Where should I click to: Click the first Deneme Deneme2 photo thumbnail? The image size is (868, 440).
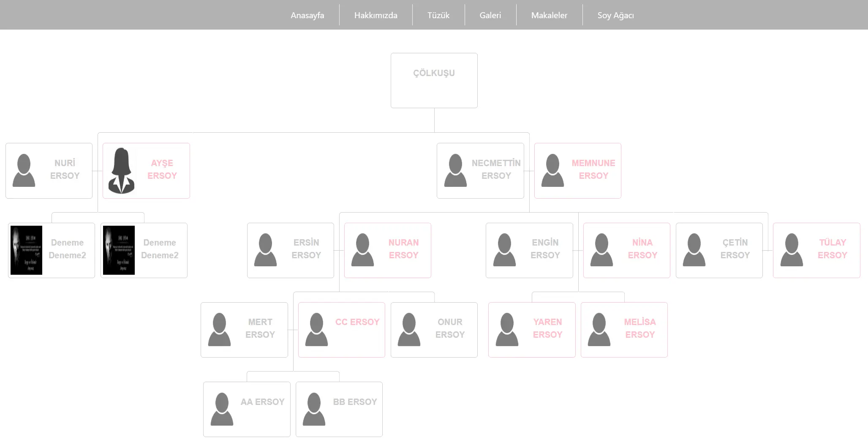(x=26, y=250)
